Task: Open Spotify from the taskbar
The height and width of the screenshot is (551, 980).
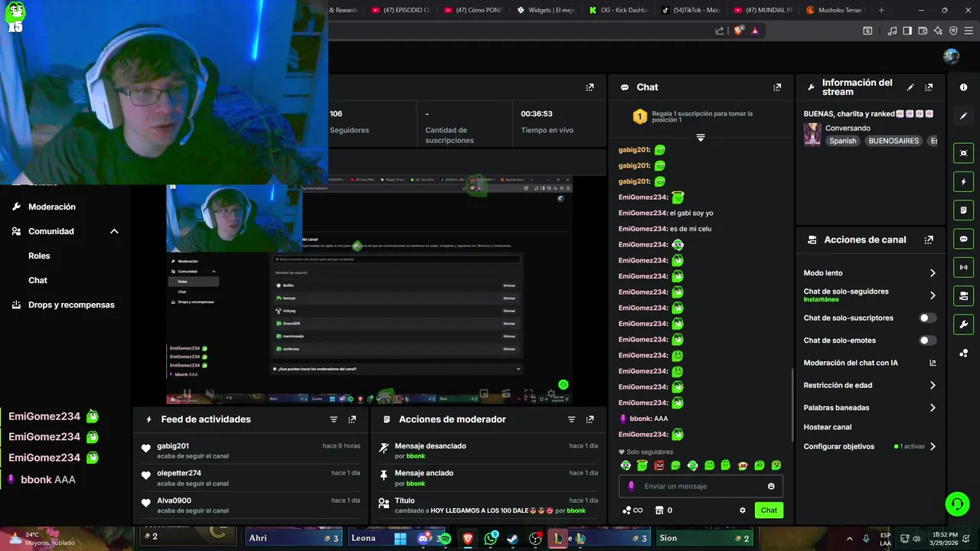Action: tap(444, 539)
